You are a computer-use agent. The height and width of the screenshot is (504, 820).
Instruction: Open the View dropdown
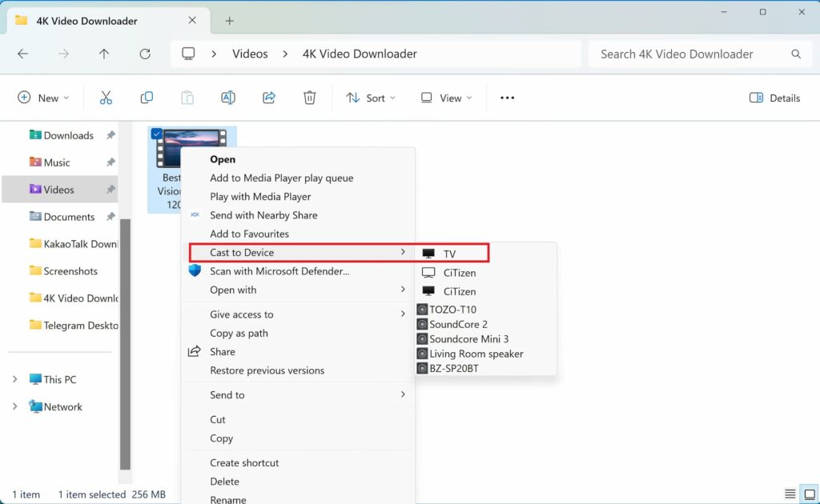446,98
